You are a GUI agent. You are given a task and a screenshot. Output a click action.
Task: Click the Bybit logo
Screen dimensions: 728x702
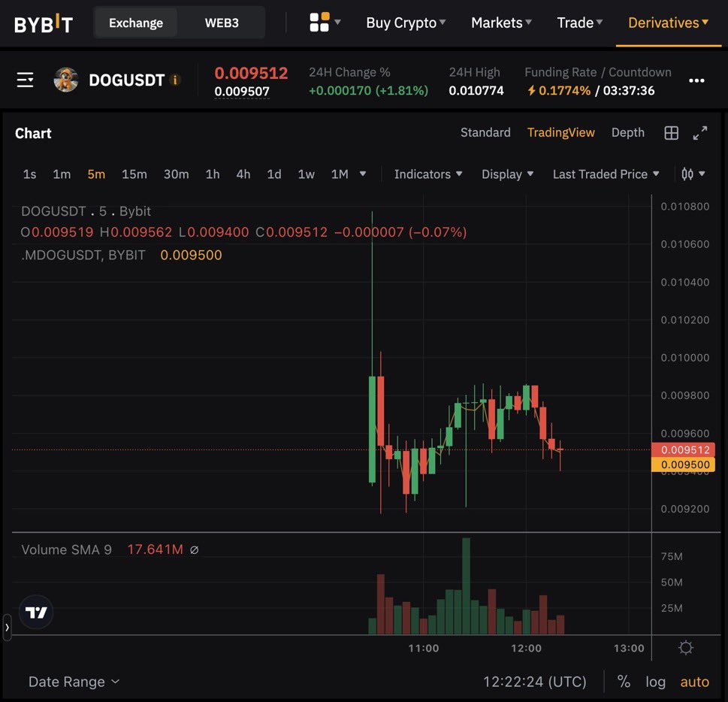tap(43, 23)
